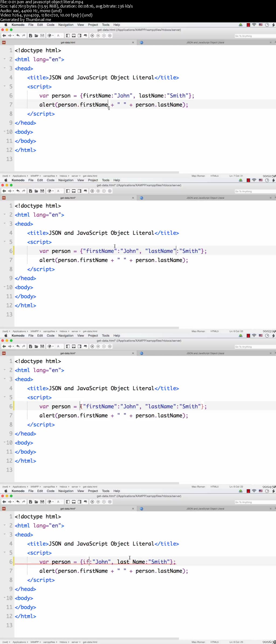
Task: Click the Stop Macro recording icon, top frame
Action: [98, 36]
